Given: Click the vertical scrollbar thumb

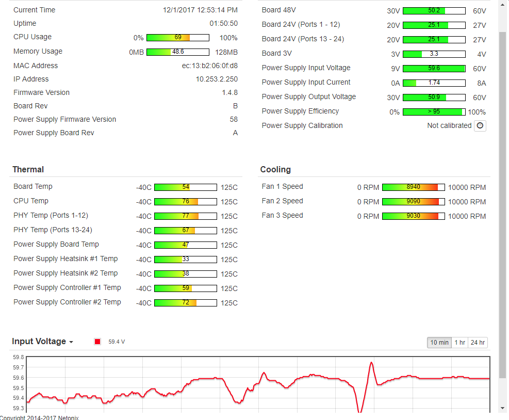Looking at the screenshot, I should (503, 206).
